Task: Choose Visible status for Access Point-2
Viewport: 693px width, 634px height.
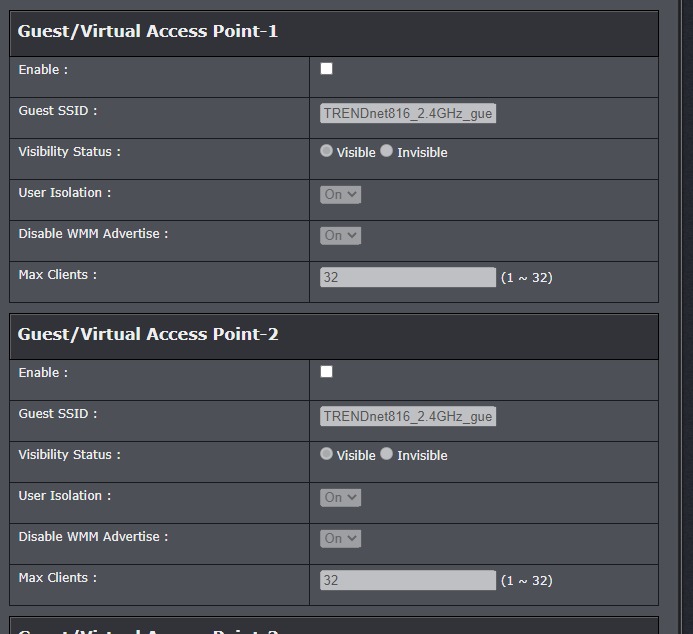Action: [327, 454]
